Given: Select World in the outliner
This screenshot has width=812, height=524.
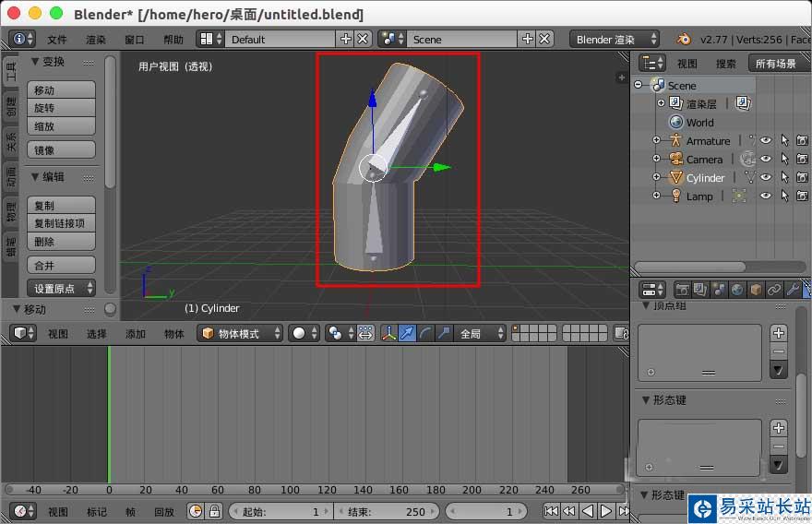Looking at the screenshot, I should (x=699, y=123).
